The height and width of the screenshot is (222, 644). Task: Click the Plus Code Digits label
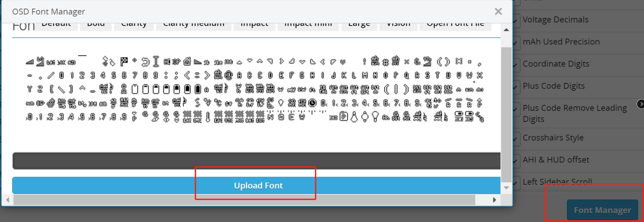click(553, 86)
